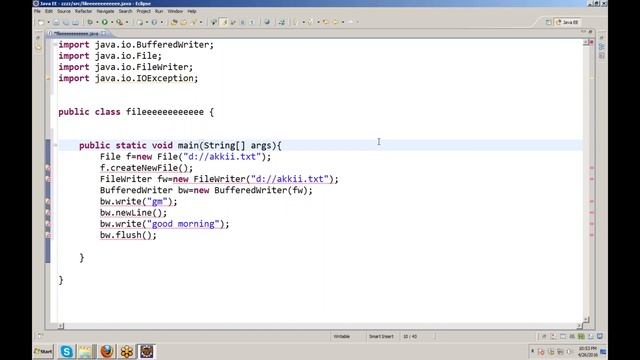The height and width of the screenshot is (360, 640).
Task: Collapse the import statements fold marker
Action: coord(55,44)
